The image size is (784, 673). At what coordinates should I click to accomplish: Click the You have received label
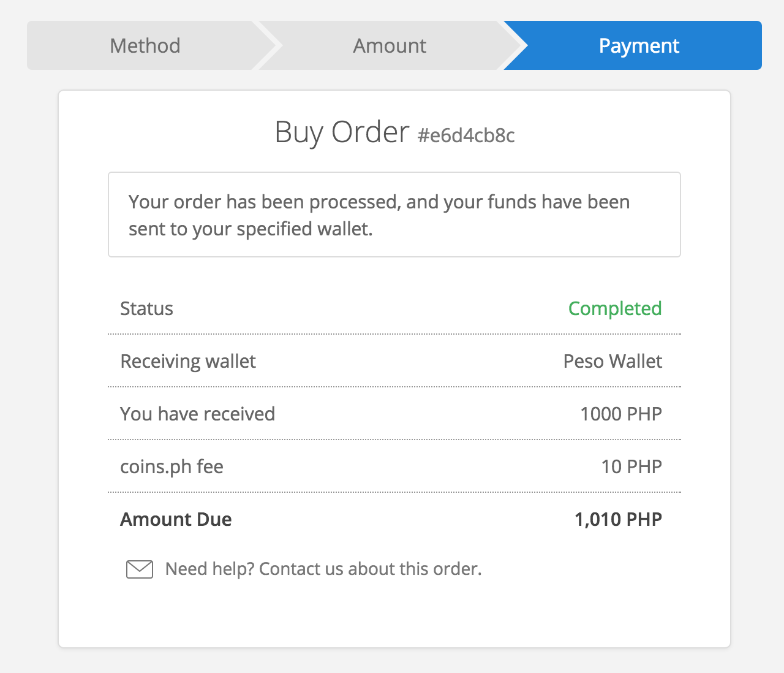point(197,414)
